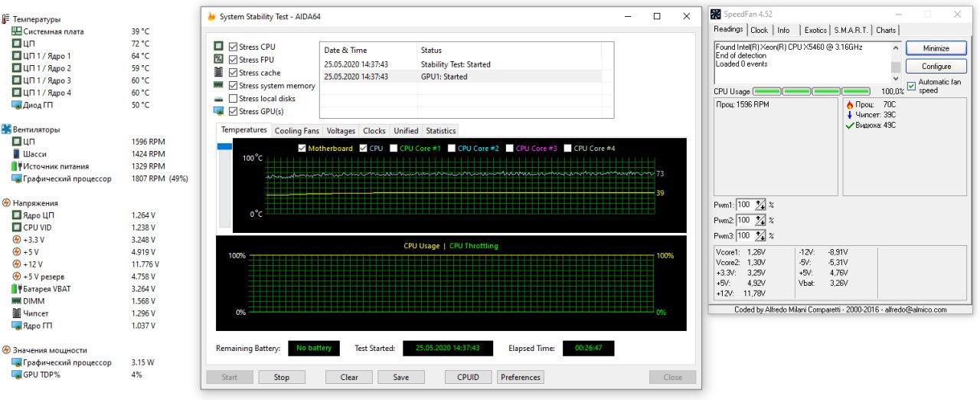Click the AIDA64 flame icon in the title bar
980x400 pixels.
click(212, 16)
